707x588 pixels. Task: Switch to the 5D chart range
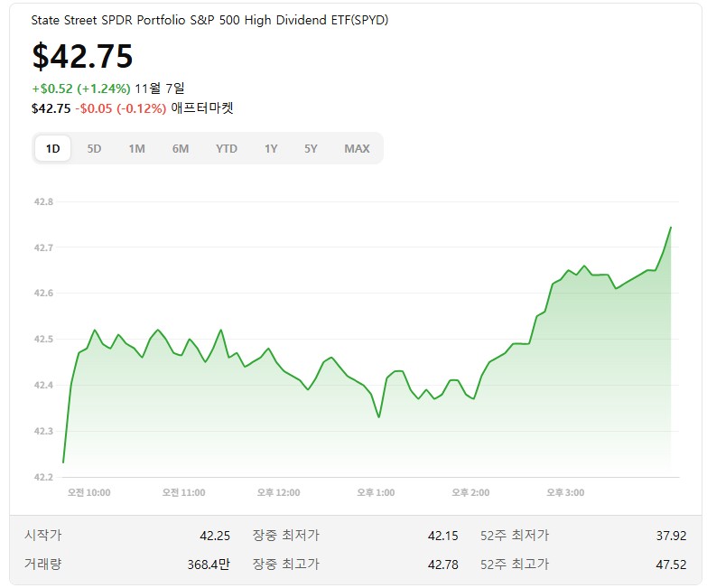click(94, 148)
